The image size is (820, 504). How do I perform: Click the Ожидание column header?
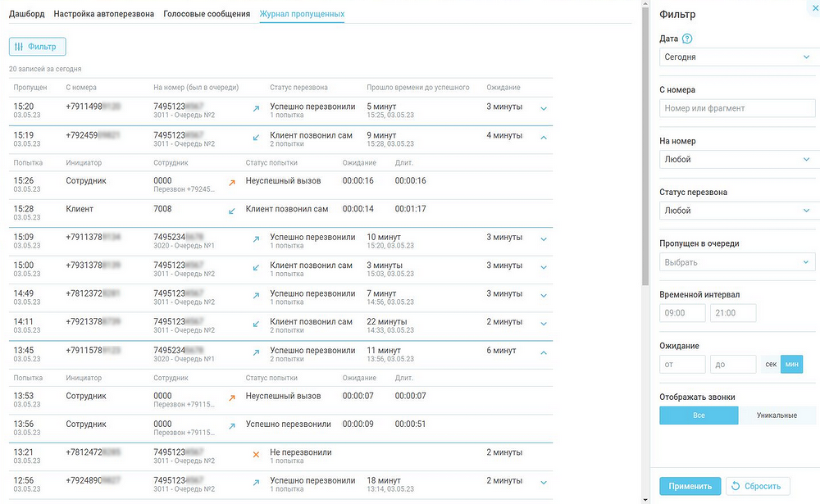coord(503,88)
